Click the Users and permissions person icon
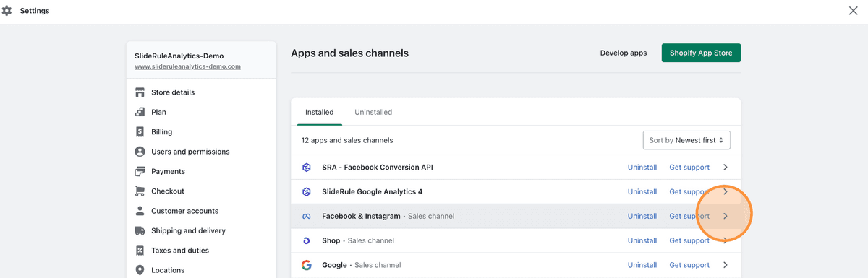The image size is (868, 278). pyautogui.click(x=140, y=152)
